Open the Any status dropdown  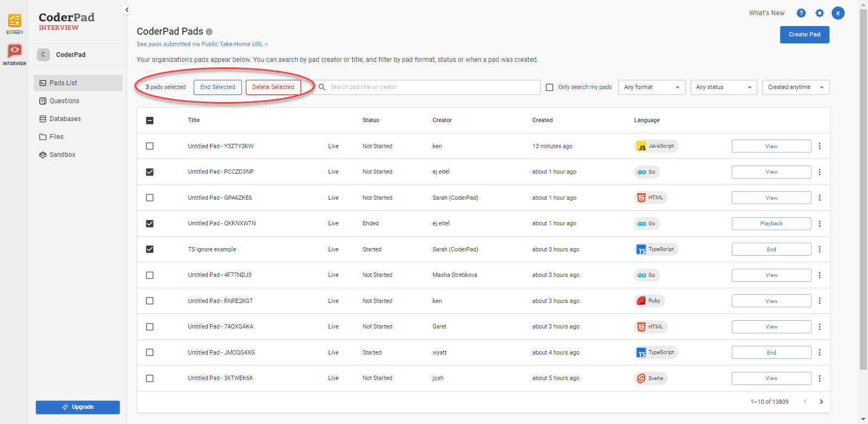(723, 87)
